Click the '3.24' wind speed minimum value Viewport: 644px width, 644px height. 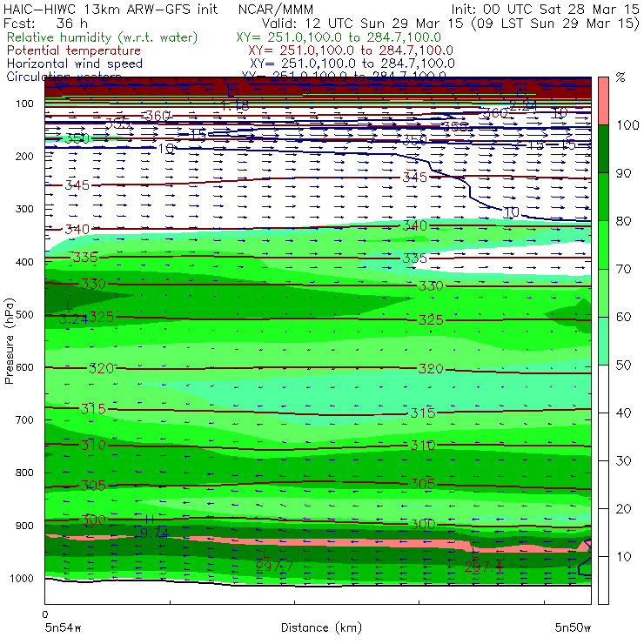pos(73,319)
